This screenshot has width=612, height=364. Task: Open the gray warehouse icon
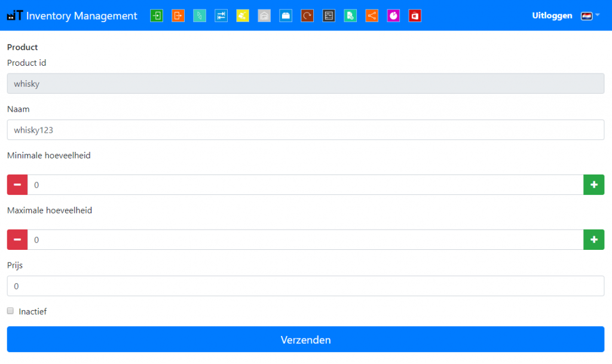264,16
